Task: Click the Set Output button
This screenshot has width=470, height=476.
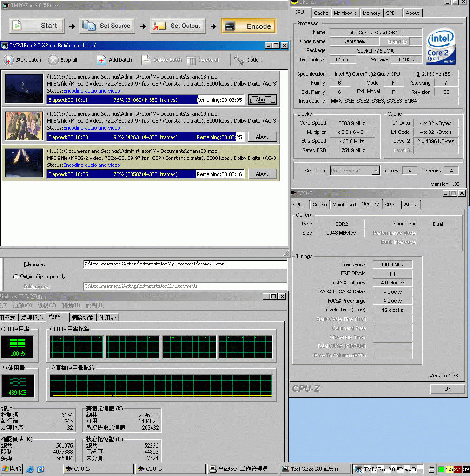Action: pyautogui.click(x=178, y=26)
